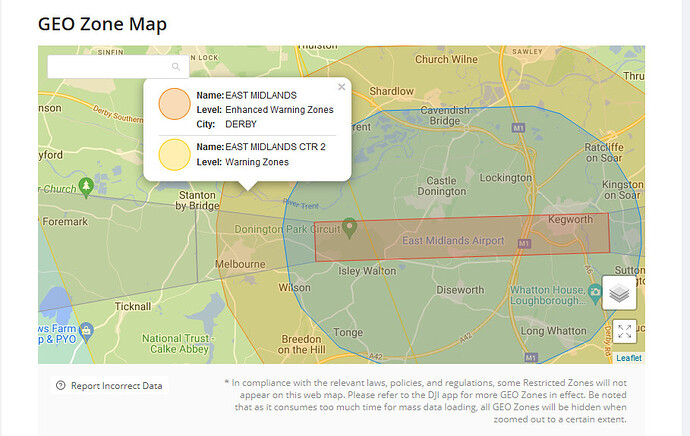690x436 pixels.
Task: Click the search magnifier icon
Action: pos(176,67)
